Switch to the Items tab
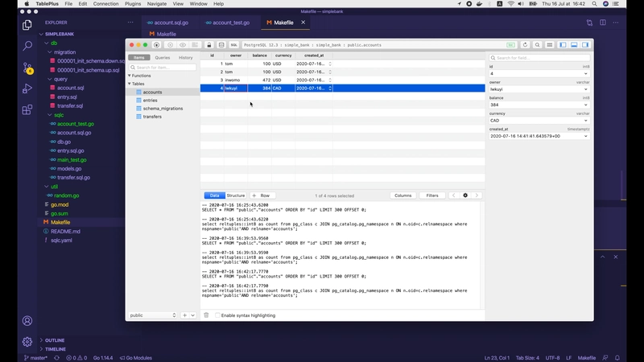Screen dimensions: 644x362 (x=138, y=57)
